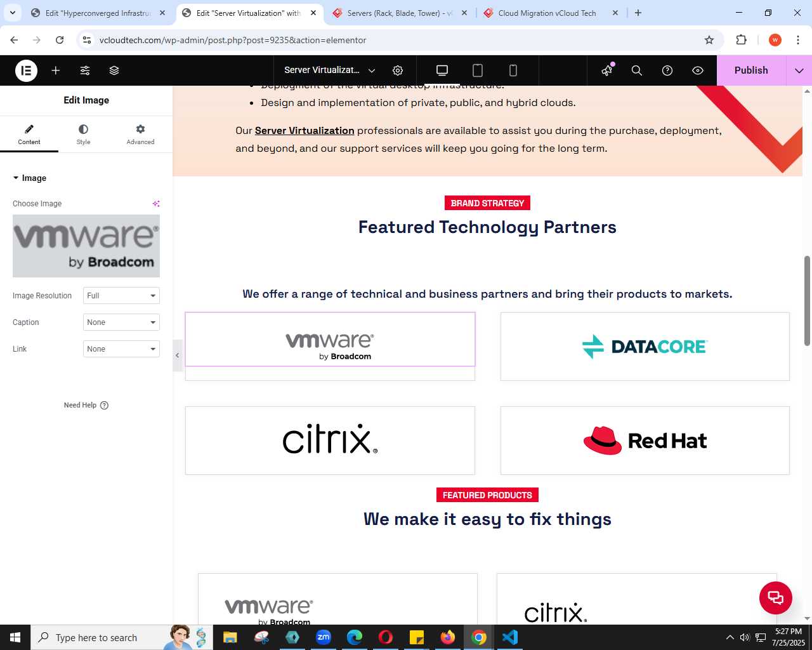Select the VMware by Broadcom partner logo
This screenshot has width=812, height=650.
click(x=330, y=347)
